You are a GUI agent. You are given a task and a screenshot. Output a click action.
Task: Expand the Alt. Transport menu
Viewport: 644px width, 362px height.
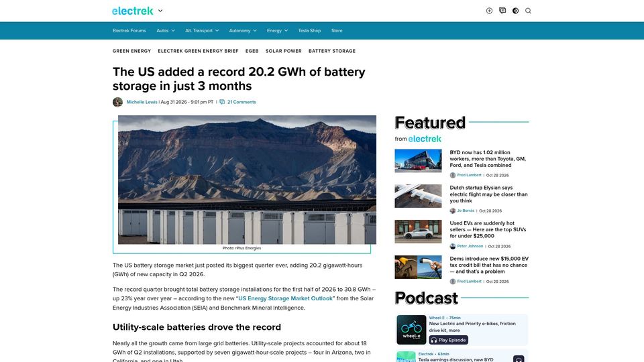point(202,31)
